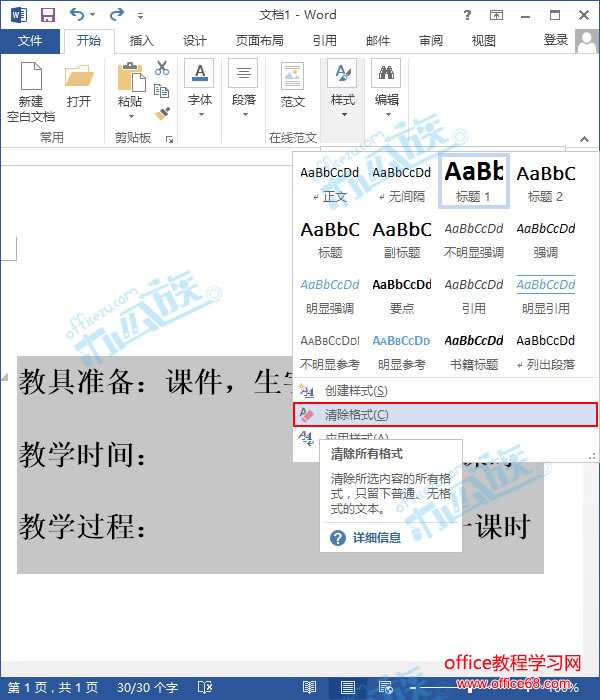This screenshot has height=700, width=600.
Task: Click the Word application icon in title bar
Action: 19,15
